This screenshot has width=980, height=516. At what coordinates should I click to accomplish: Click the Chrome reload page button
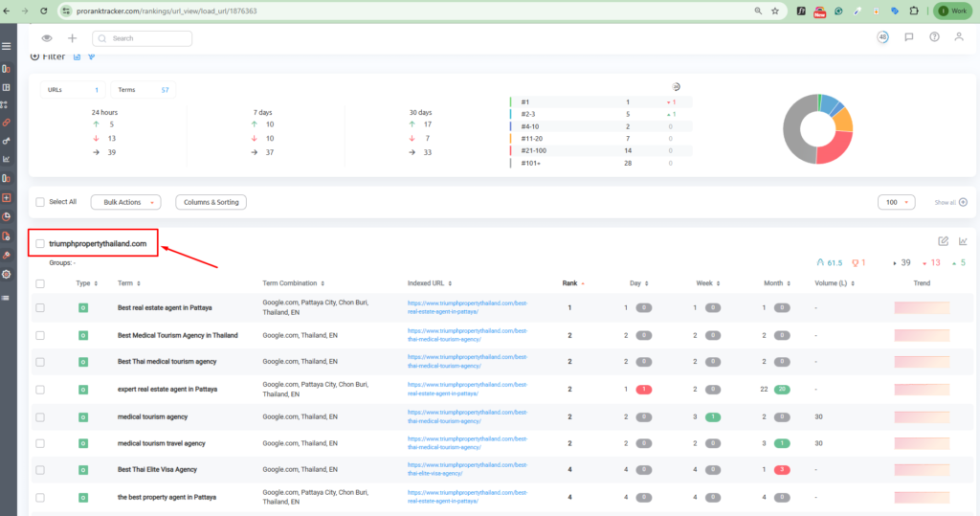(43, 11)
